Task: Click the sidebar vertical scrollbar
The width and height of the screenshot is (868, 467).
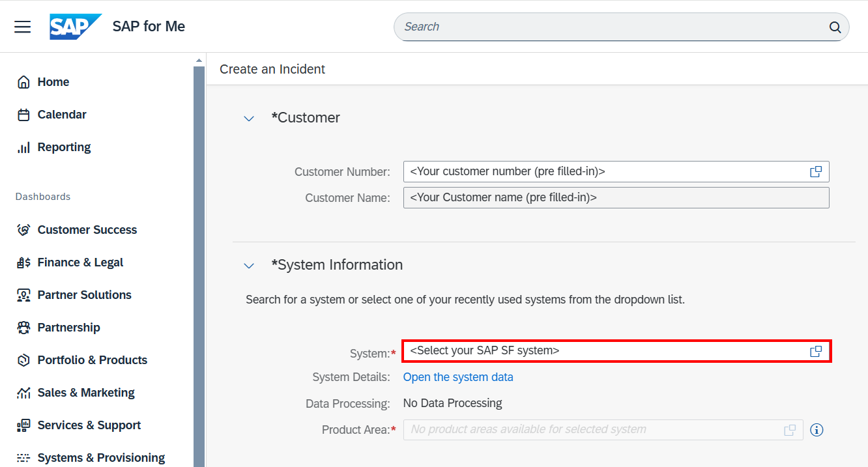Action: click(x=199, y=267)
